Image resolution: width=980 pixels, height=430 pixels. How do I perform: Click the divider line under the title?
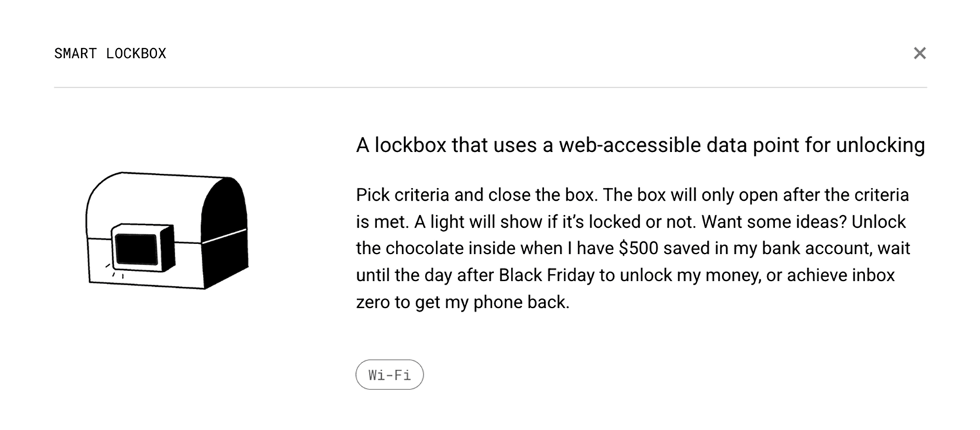pos(490,88)
